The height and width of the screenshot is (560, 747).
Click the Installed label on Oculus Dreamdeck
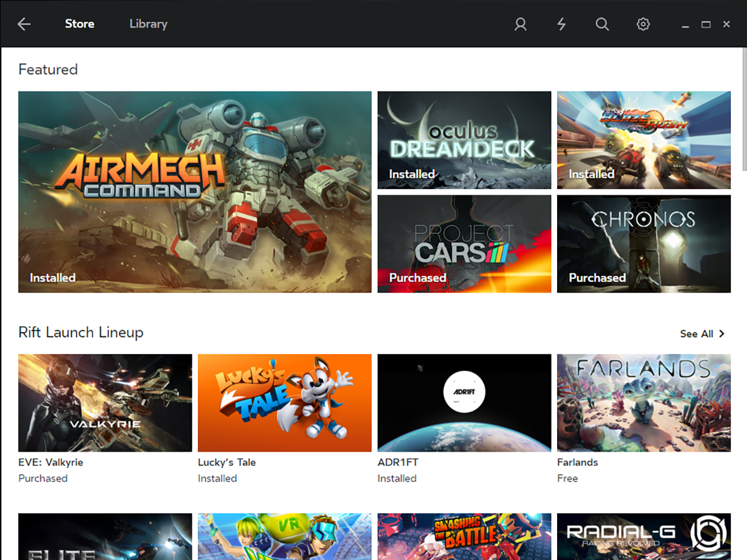pos(412,174)
